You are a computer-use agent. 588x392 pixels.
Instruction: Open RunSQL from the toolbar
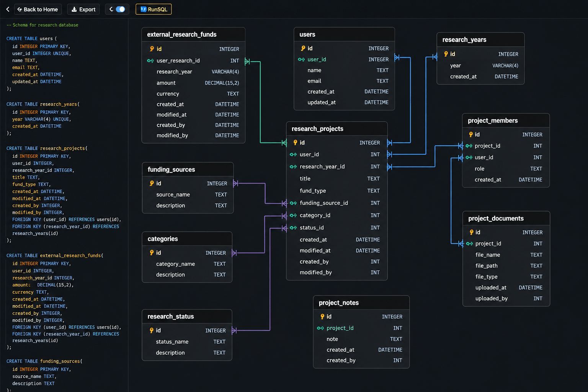click(154, 9)
